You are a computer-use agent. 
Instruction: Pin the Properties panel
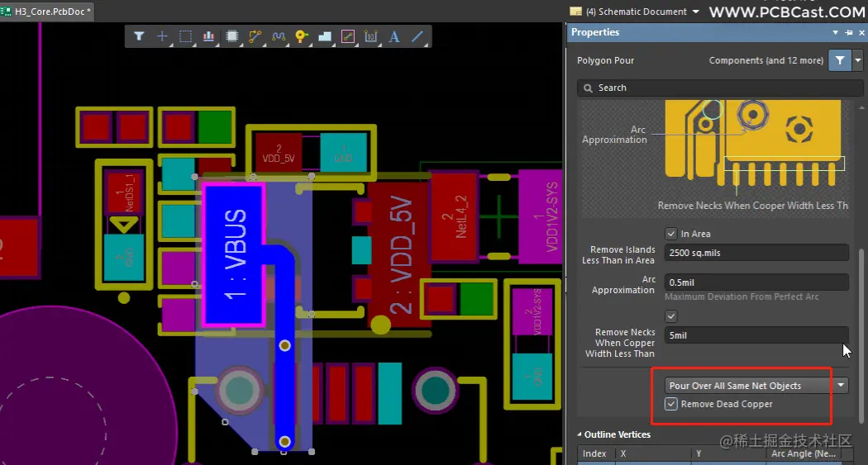849,32
